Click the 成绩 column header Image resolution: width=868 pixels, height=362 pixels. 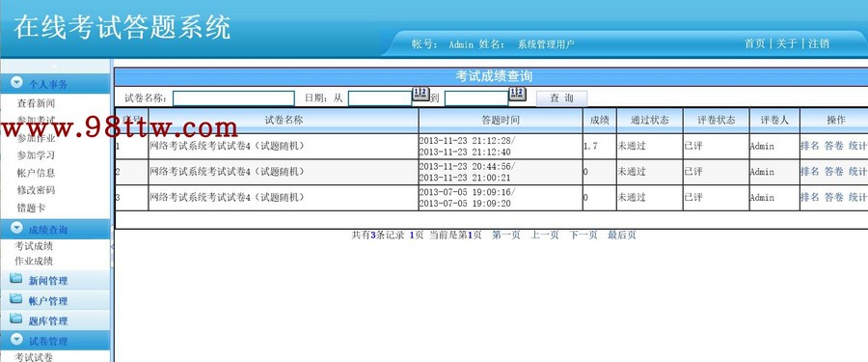[x=600, y=120]
